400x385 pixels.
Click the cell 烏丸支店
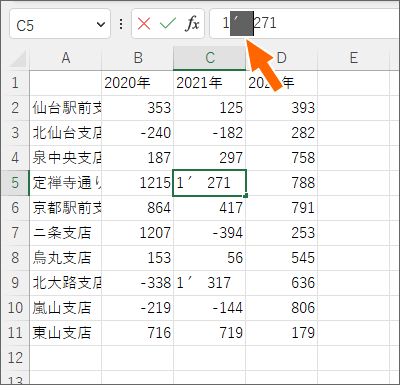(66, 258)
